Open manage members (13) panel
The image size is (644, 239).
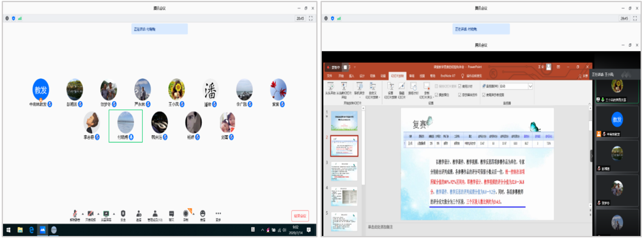click(x=155, y=216)
